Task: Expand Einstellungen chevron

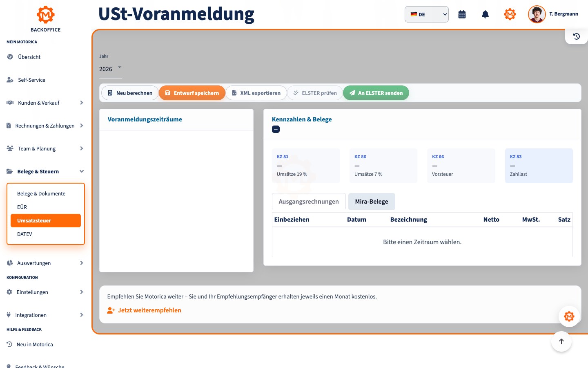Action: (82, 292)
